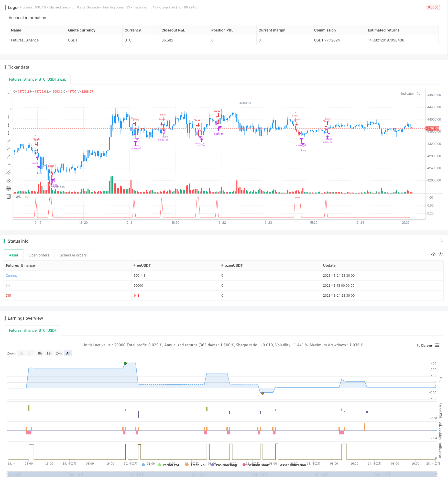Set zoom range to 3h
This screenshot has width=448, height=484.
(x=30, y=353)
